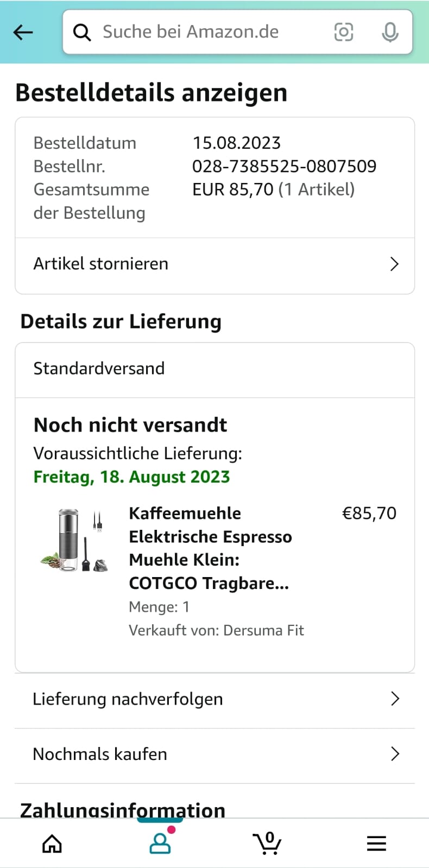
Task: Open camera lens search
Action: coord(343,33)
